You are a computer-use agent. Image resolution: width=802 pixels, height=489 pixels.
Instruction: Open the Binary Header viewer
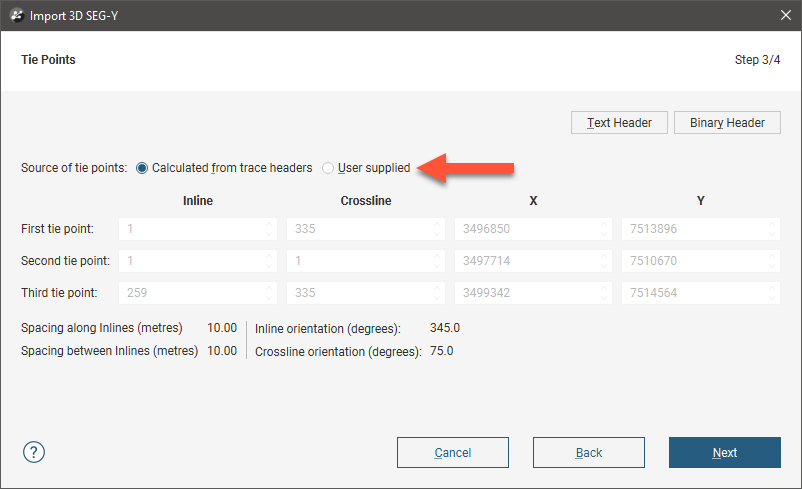point(727,123)
